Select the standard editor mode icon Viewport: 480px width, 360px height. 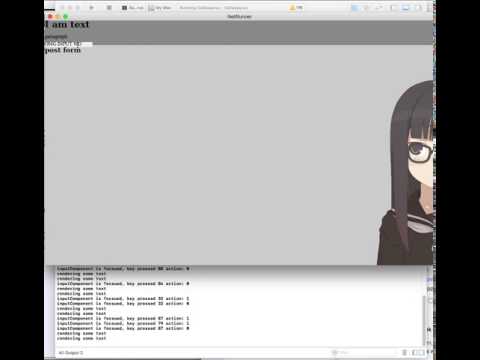[355, 7]
